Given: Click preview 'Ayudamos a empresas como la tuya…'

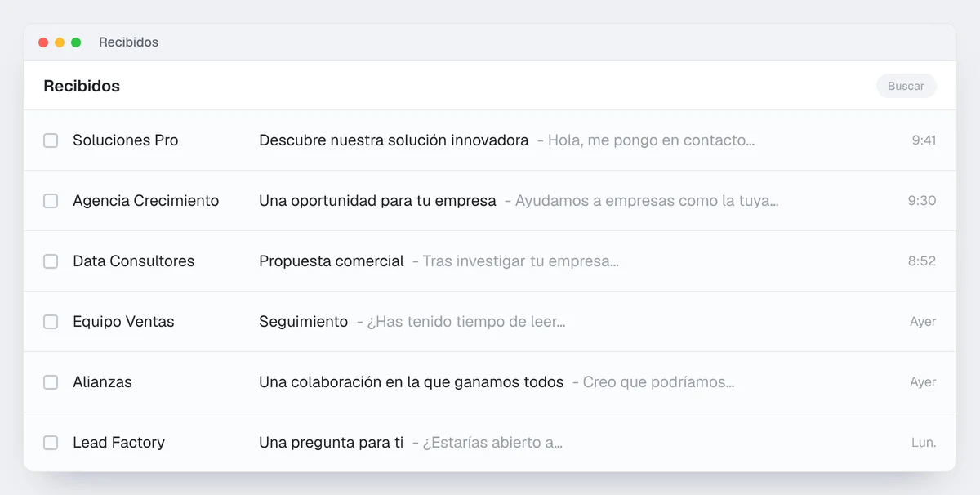Looking at the screenshot, I should pyautogui.click(x=647, y=201).
